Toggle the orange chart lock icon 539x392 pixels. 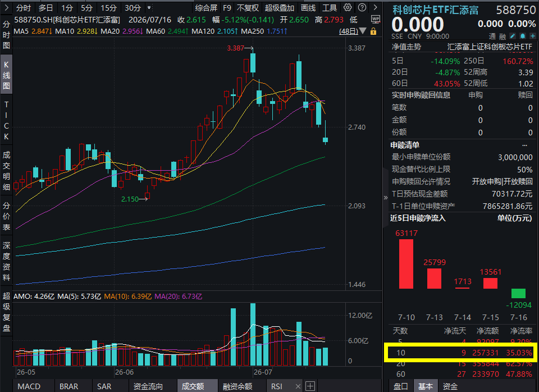point(373,31)
